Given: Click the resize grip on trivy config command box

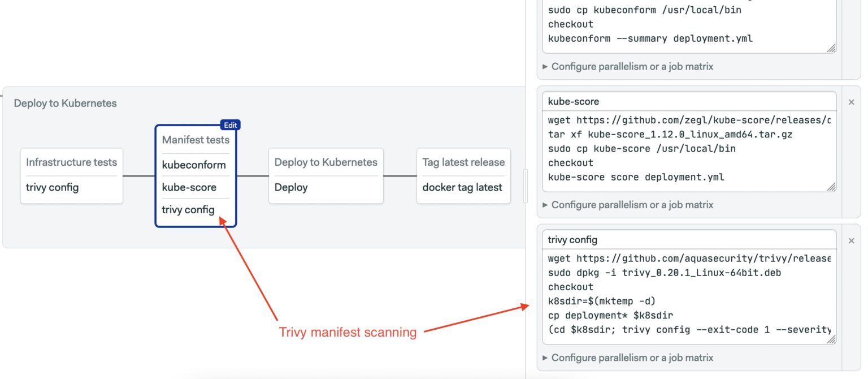Looking at the screenshot, I should tap(832, 339).
